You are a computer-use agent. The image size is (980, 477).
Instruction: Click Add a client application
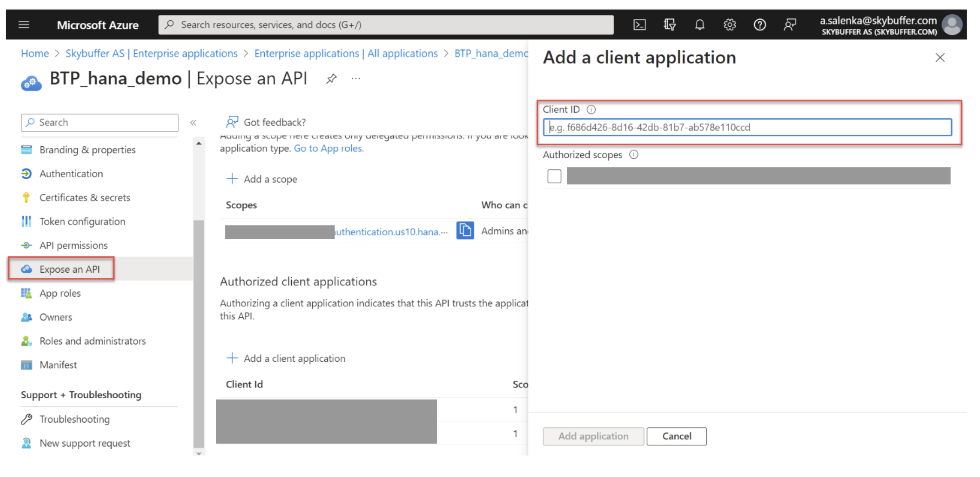[x=286, y=358]
